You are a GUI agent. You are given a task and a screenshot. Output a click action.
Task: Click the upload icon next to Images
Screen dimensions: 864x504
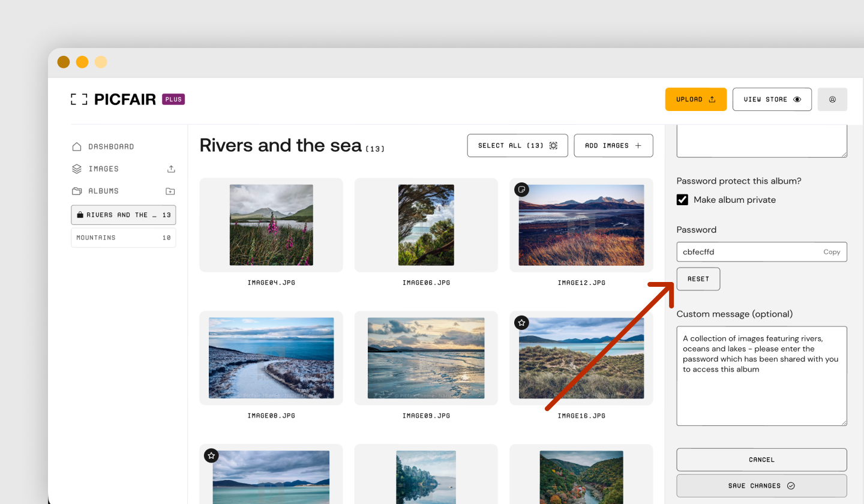point(171,169)
